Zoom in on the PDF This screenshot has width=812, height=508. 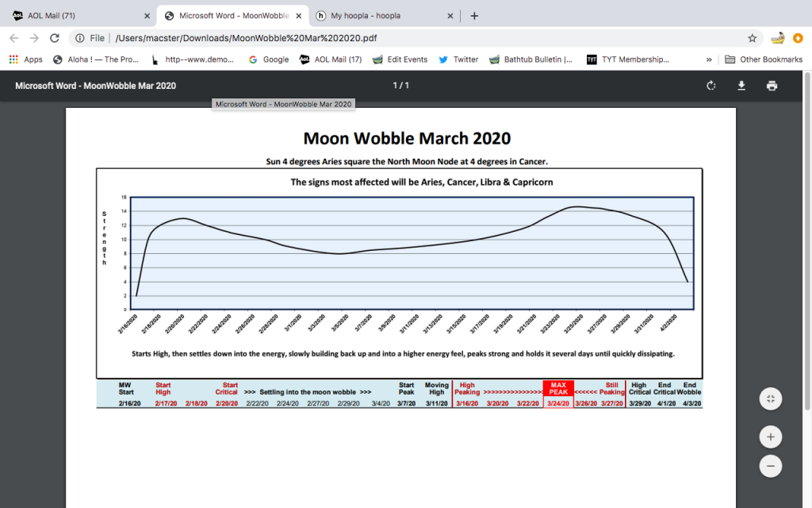pyautogui.click(x=771, y=437)
